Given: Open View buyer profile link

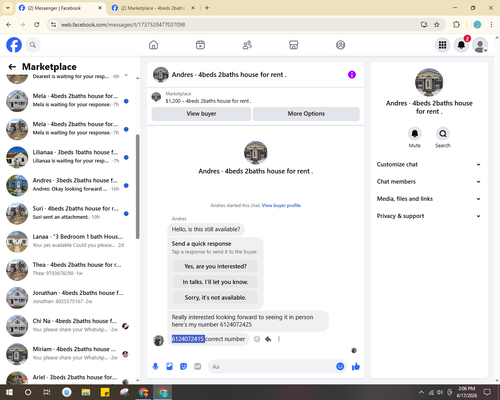Looking at the screenshot, I should tap(281, 205).
